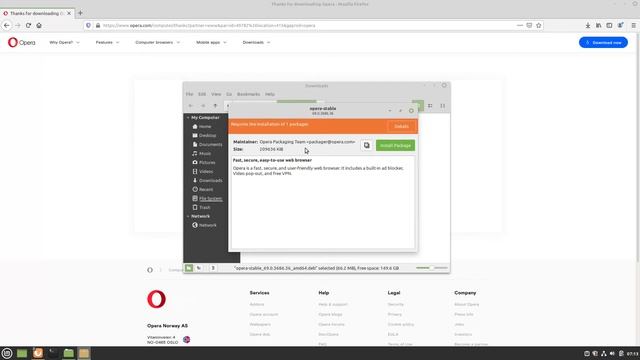The height and width of the screenshot is (360, 640).
Task: Reload the Opera download page
Action: pos(28,25)
